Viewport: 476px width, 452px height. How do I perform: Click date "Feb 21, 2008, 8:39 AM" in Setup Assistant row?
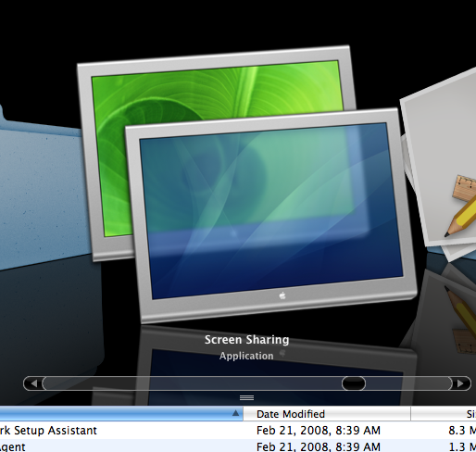click(319, 430)
